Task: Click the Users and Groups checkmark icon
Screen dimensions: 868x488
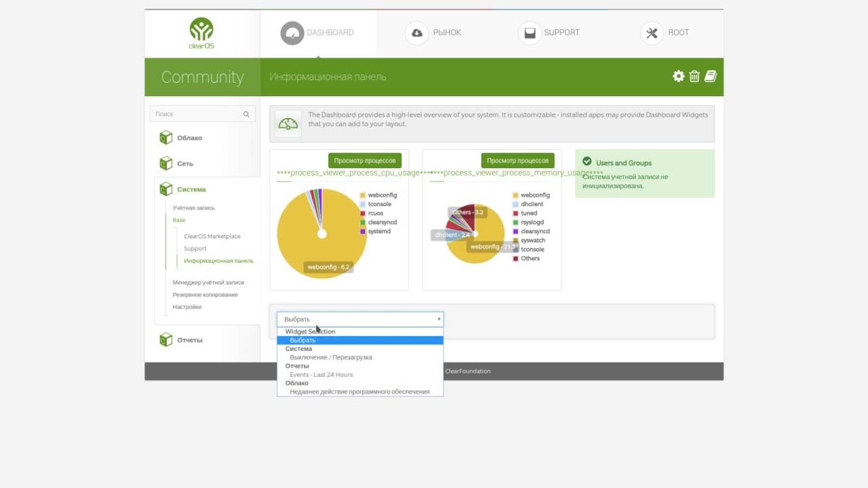Action: [x=587, y=161]
